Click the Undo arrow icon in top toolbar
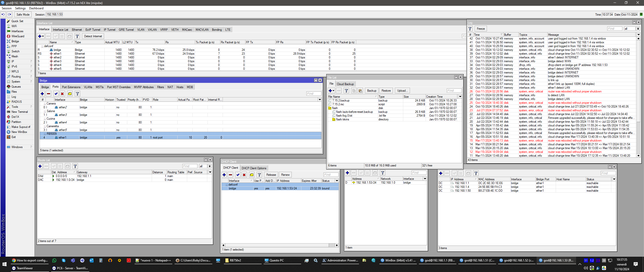 click(x=3, y=15)
